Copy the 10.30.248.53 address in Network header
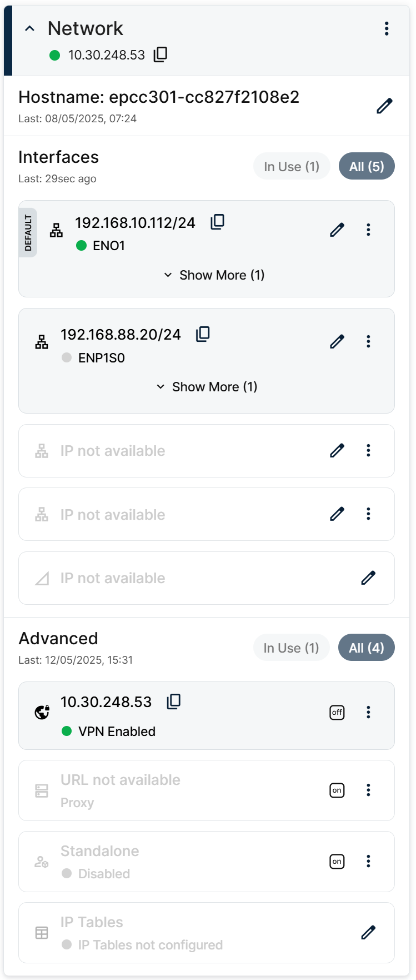The height and width of the screenshot is (980, 416). 161,54
